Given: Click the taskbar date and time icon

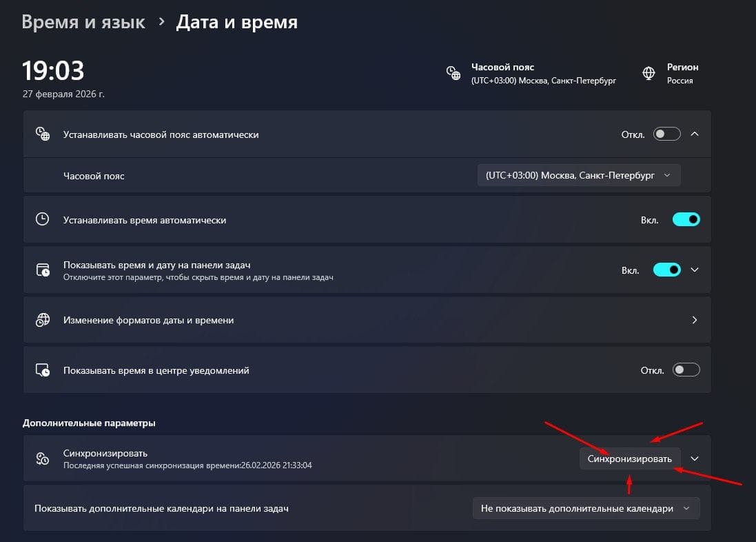Looking at the screenshot, I should (43, 270).
